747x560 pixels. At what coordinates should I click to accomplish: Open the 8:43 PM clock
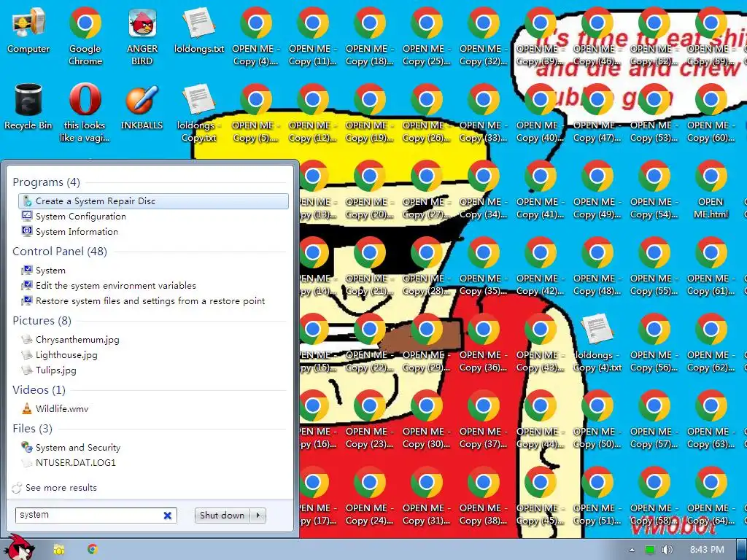tap(707, 550)
